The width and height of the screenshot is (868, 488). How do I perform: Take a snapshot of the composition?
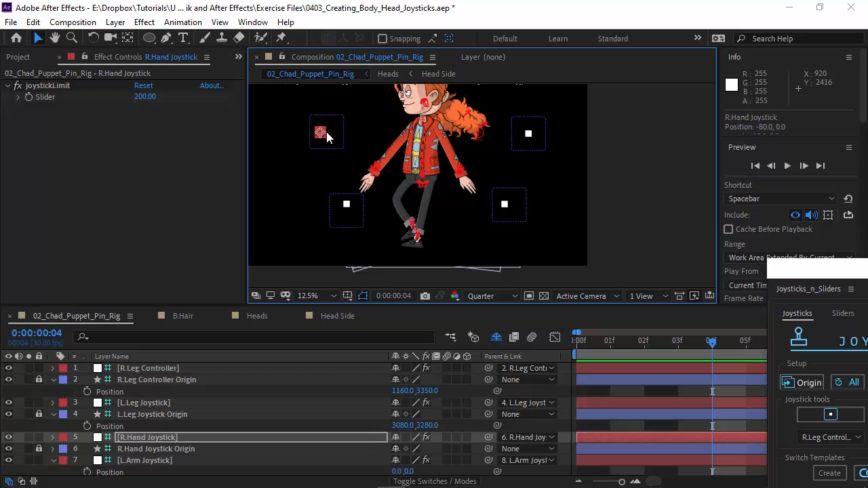tap(425, 296)
